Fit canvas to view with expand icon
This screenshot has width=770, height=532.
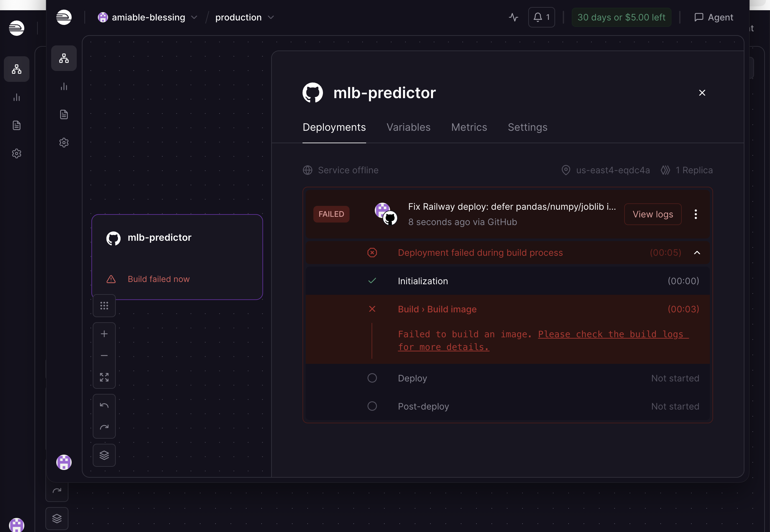104,377
